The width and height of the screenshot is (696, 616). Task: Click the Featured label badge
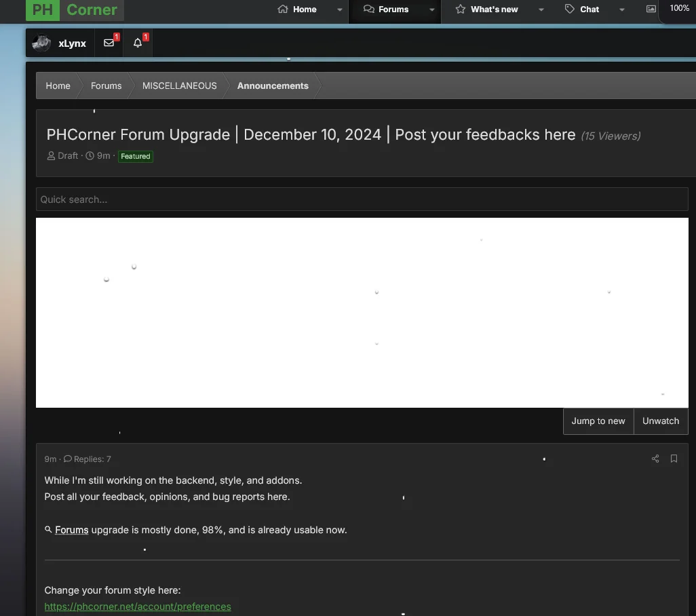click(136, 156)
